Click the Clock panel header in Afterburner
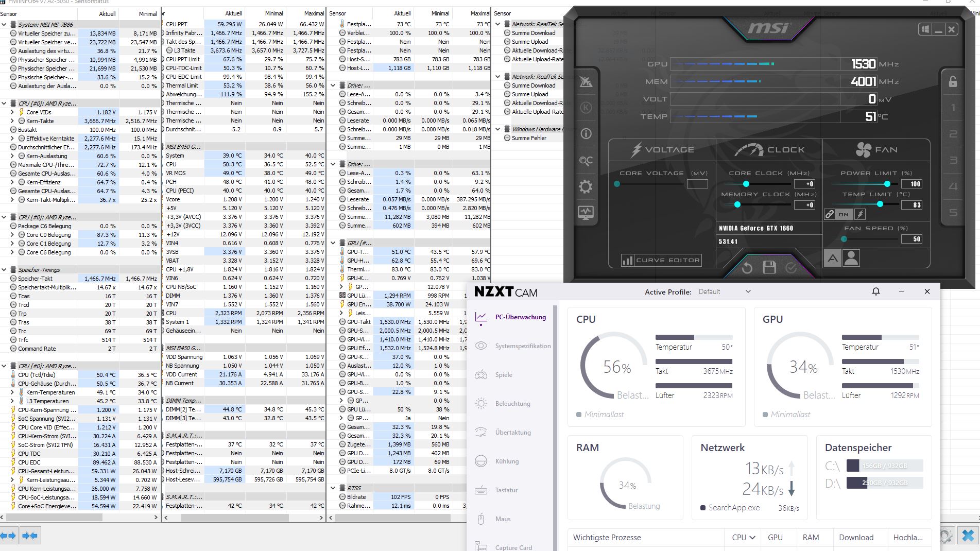Image resolution: width=980 pixels, height=551 pixels. [x=769, y=150]
